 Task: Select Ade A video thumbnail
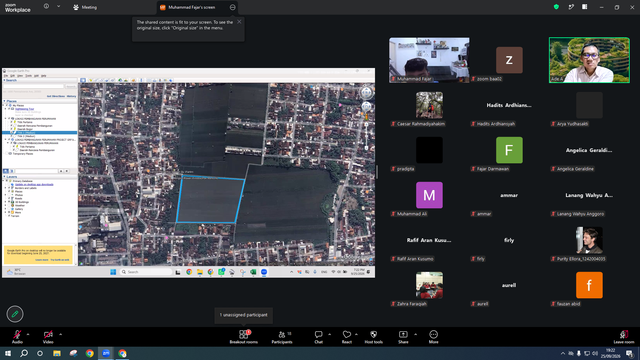589,60
